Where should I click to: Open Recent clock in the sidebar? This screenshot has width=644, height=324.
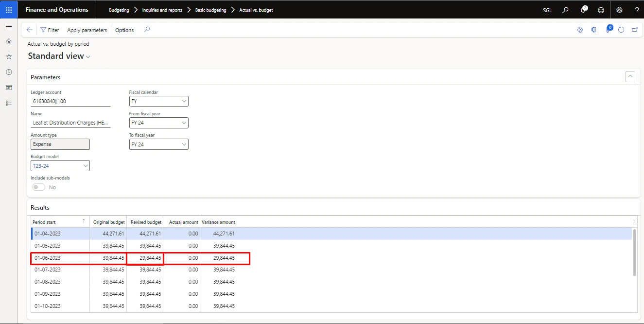coord(9,72)
